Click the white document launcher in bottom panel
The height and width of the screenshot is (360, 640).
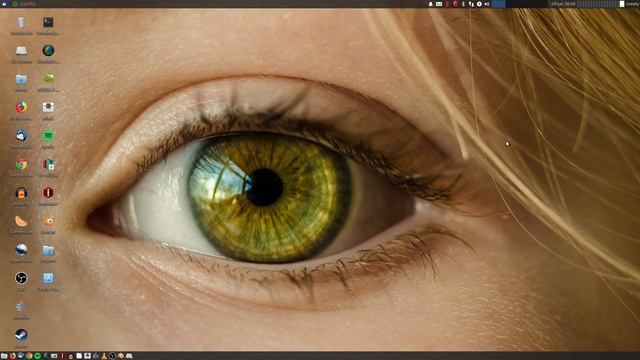79,356
